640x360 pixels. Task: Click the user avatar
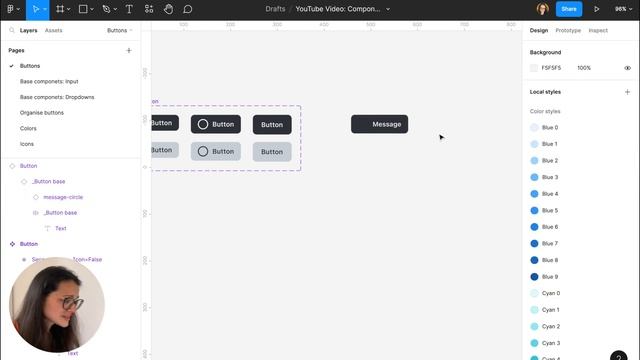542,9
